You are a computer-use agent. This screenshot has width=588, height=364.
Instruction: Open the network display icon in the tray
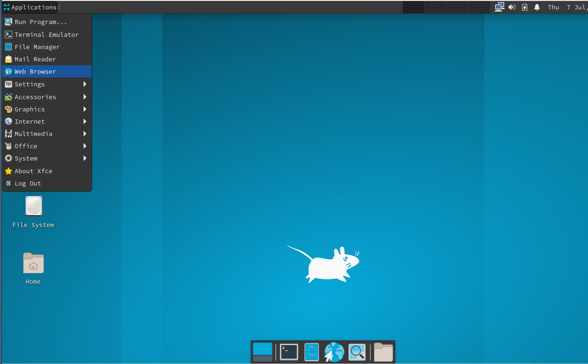(499, 7)
